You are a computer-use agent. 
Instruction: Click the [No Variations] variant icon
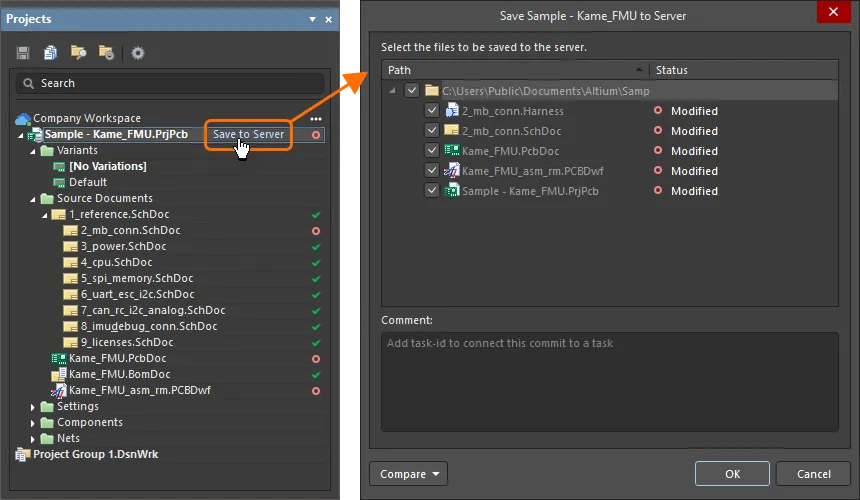(x=59, y=166)
